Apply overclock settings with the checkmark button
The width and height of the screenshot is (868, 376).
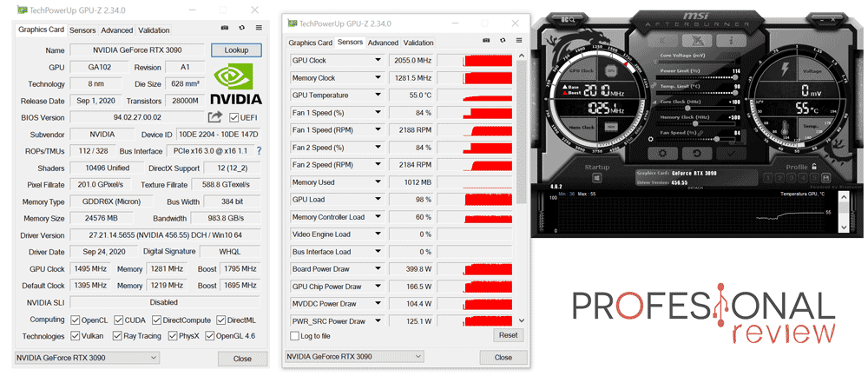coord(731,154)
